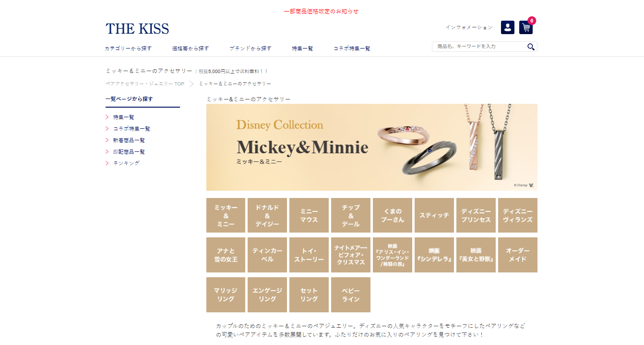Screen dimensions: 644x345
Task: Click THE KISS logo
Action: click(137, 29)
